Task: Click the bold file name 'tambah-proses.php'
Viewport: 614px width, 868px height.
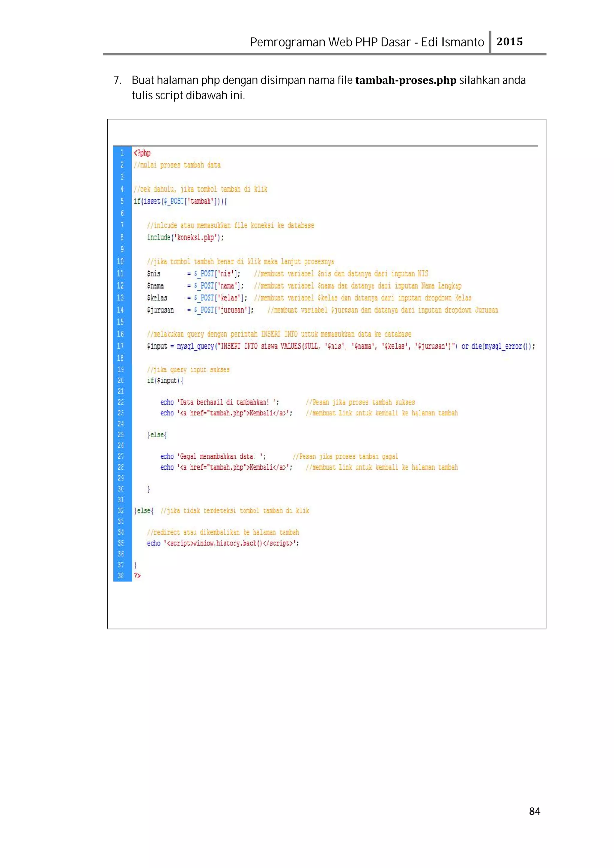Action: (406, 81)
